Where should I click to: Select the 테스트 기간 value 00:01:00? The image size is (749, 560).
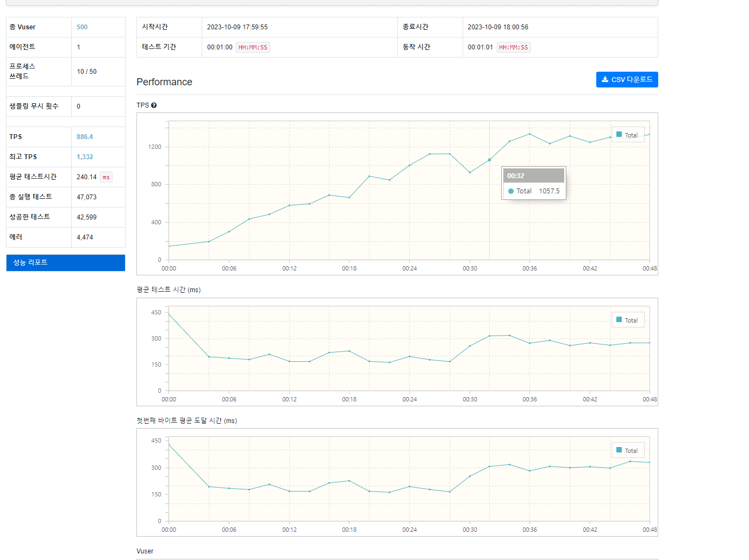(220, 47)
